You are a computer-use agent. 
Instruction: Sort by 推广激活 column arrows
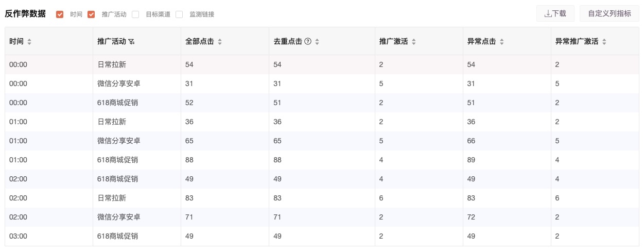(414, 42)
